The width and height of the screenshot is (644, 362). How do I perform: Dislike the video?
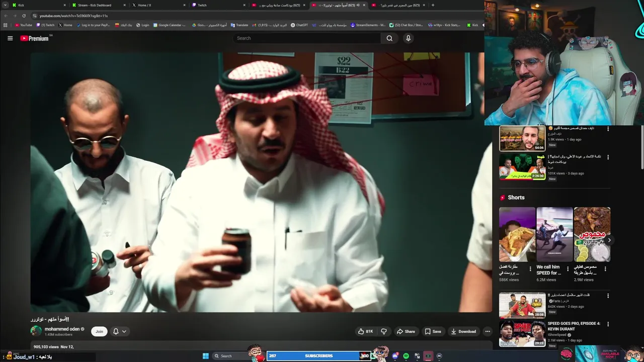click(384, 331)
